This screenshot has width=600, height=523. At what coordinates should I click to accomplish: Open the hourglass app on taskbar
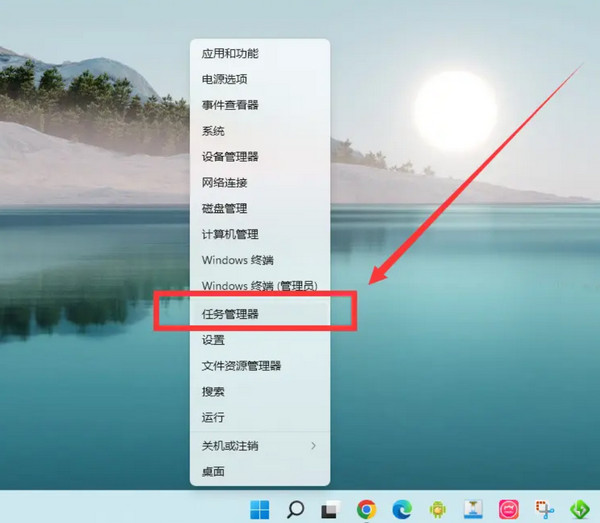pyautogui.click(x=473, y=510)
